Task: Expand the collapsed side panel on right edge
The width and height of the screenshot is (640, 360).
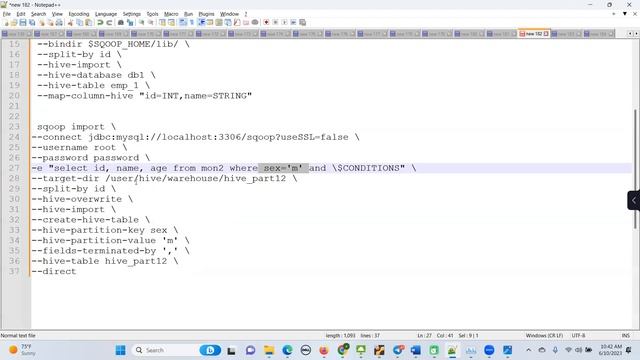Action: coord(633,200)
